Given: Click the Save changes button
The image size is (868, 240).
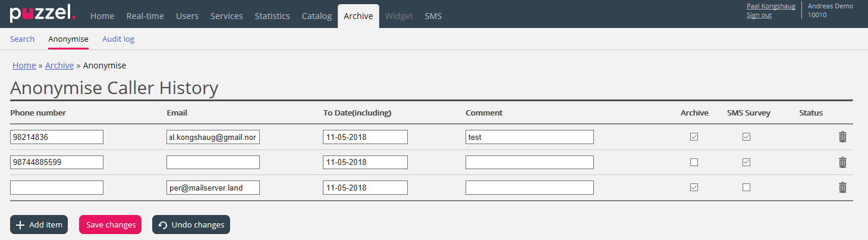Looking at the screenshot, I should coord(110,225).
